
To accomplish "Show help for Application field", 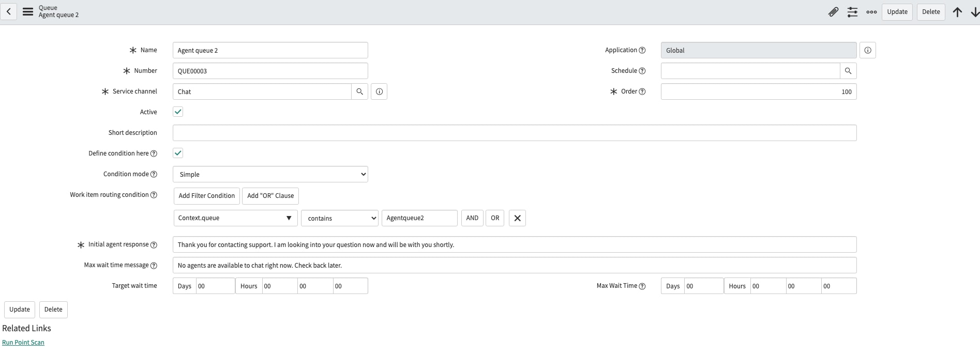I will coord(642,50).
